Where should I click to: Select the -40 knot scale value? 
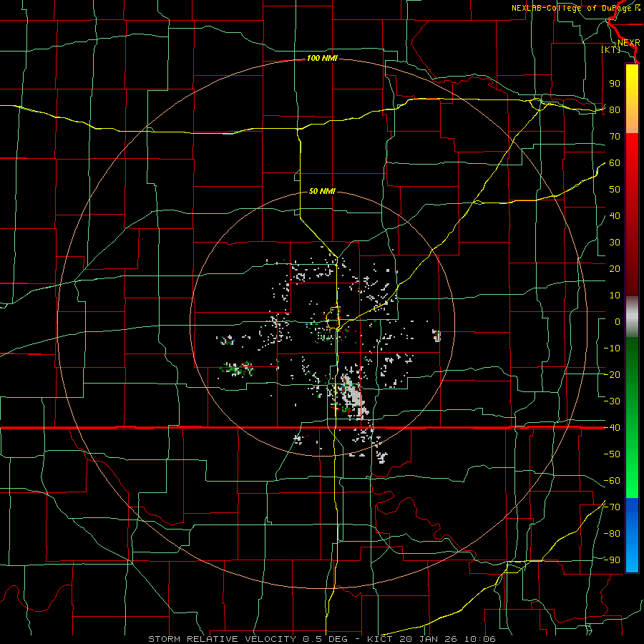[x=612, y=428]
